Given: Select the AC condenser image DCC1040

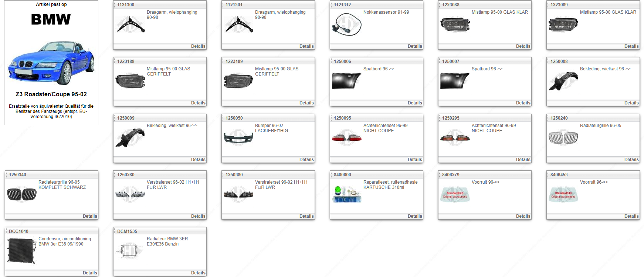Looking at the screenshot, I should (x=22, y=251).
